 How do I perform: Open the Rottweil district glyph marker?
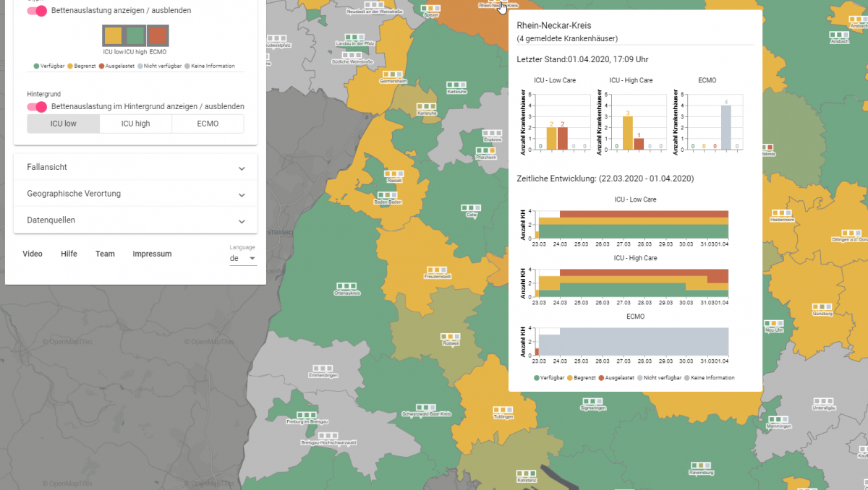451,336
